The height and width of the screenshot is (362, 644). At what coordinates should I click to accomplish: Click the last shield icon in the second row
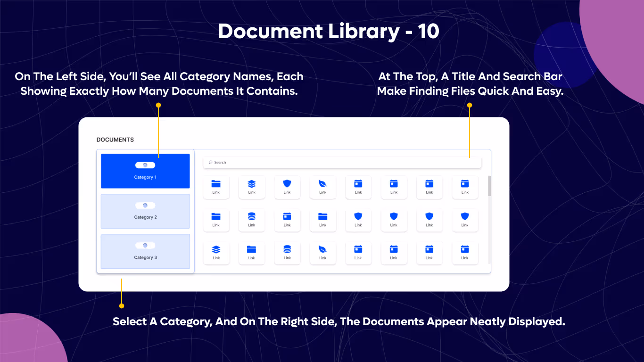click(x=465, y=217)
